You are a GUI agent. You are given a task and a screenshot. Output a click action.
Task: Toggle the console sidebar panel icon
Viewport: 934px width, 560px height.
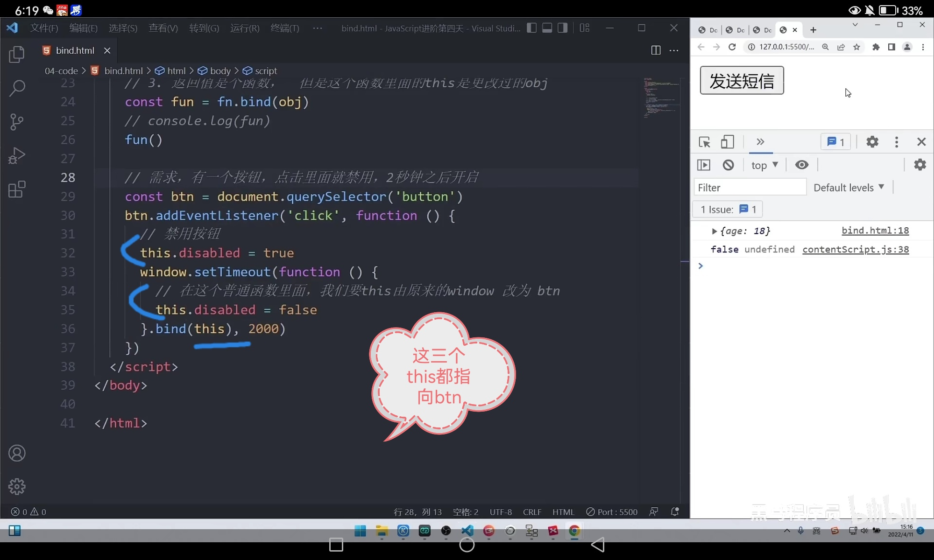click(x=703, y=165)
